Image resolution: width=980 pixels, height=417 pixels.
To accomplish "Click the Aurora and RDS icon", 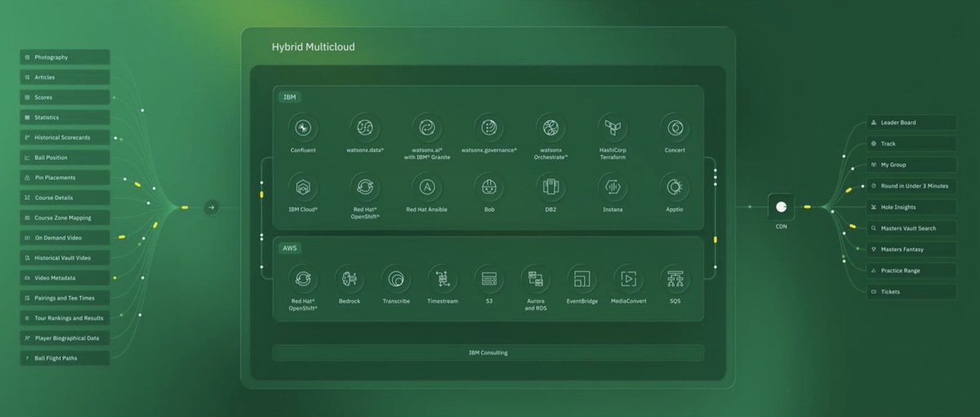I will tap(536, 278).
